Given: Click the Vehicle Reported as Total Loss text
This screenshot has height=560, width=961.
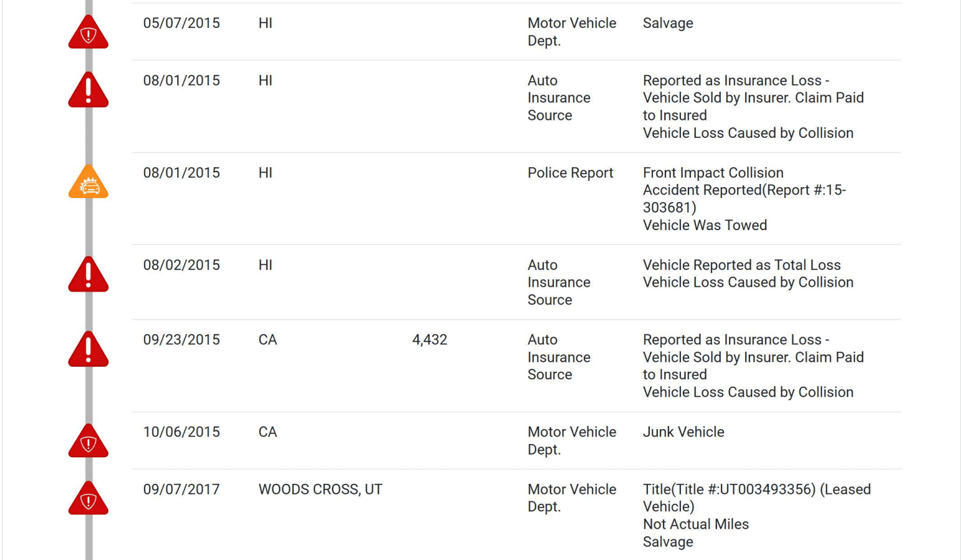Looking at the screenshot, I should point(741,265).
